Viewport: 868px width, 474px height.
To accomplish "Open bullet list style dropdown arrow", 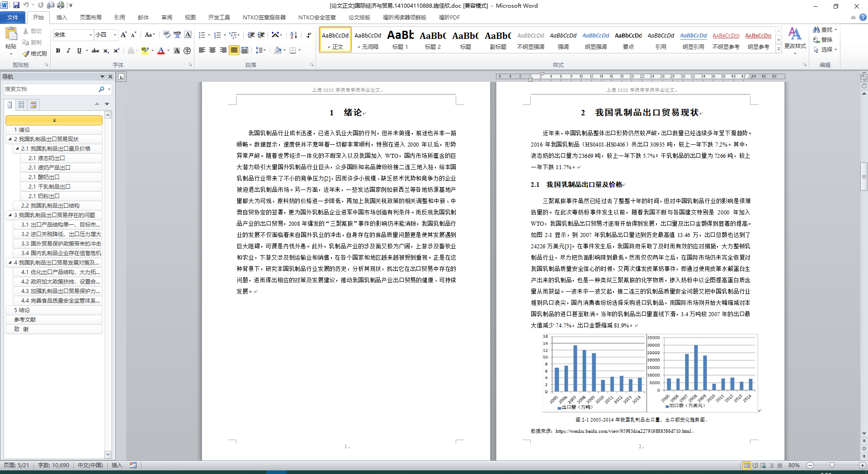I will [209, 35].
